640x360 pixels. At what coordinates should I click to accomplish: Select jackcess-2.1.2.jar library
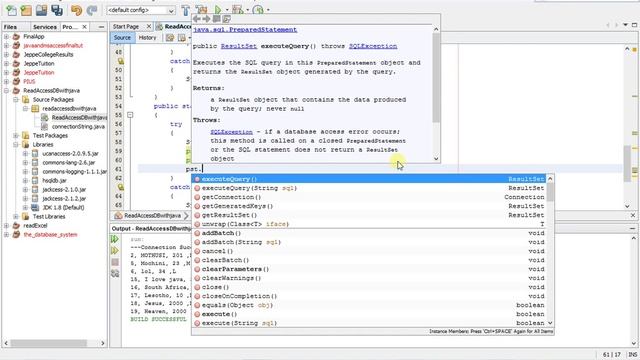coord(64,198)
